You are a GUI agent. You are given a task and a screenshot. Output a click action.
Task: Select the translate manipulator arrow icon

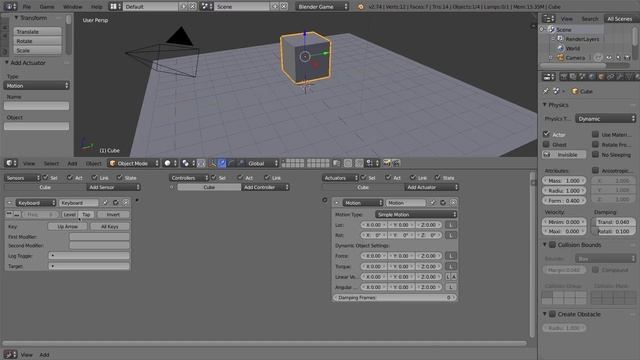(222, 163)
